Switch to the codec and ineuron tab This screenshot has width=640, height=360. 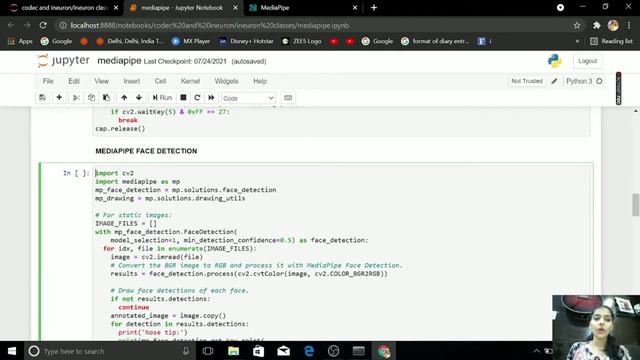64,8
